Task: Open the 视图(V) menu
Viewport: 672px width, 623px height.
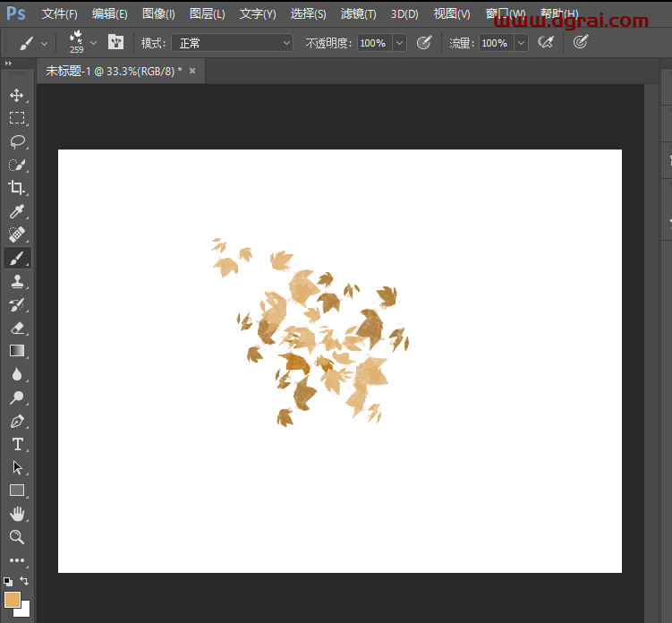Action: (452, 13)
